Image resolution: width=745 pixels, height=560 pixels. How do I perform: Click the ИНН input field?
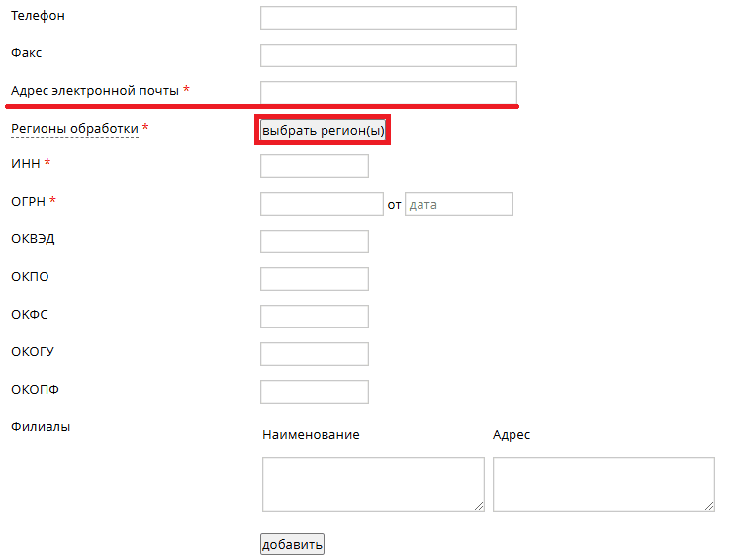click(314, 166)
